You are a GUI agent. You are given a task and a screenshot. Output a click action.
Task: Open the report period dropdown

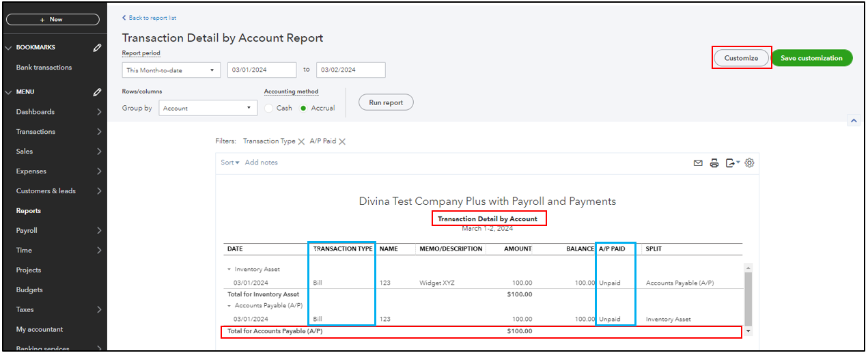(171, 70)
